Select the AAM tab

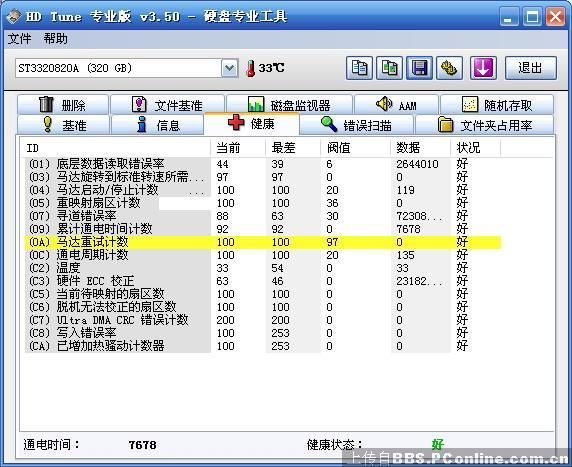(x=396, y=105)
